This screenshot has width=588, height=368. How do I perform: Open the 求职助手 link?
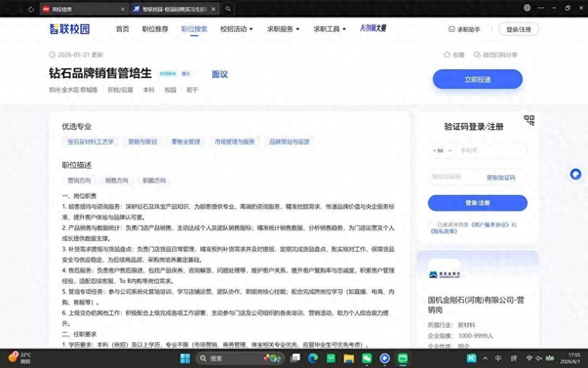(465, 29)
